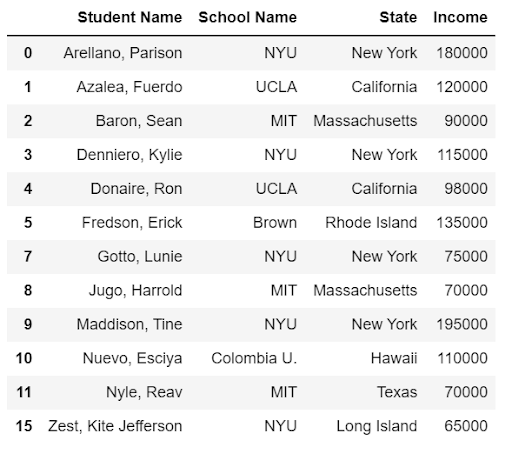Select the UCLA cell for Azalea, Fuerdo
Viewport: 512px width, 454px height.
[276, 87]
